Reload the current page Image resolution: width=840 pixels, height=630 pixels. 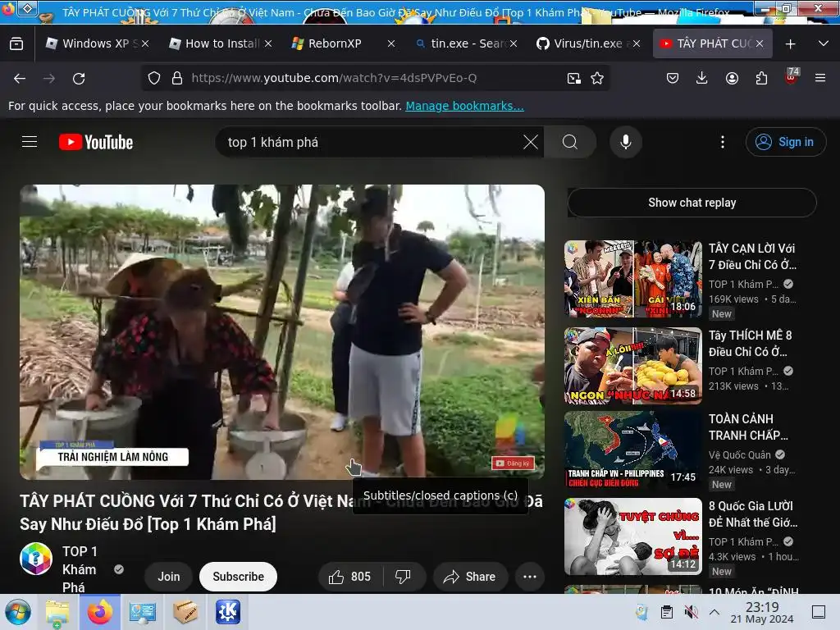tap(79, 78)
